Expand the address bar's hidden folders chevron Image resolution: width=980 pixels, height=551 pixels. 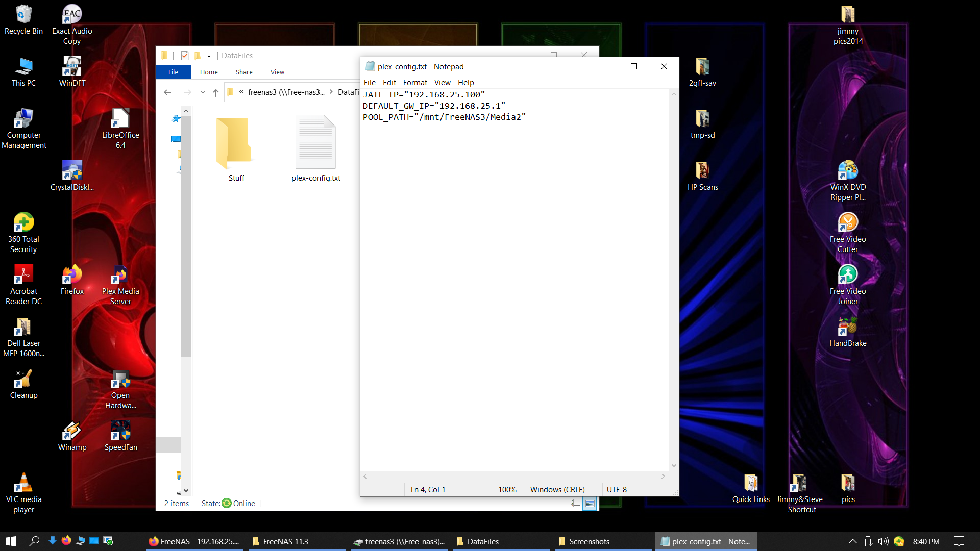click(241, 92)
